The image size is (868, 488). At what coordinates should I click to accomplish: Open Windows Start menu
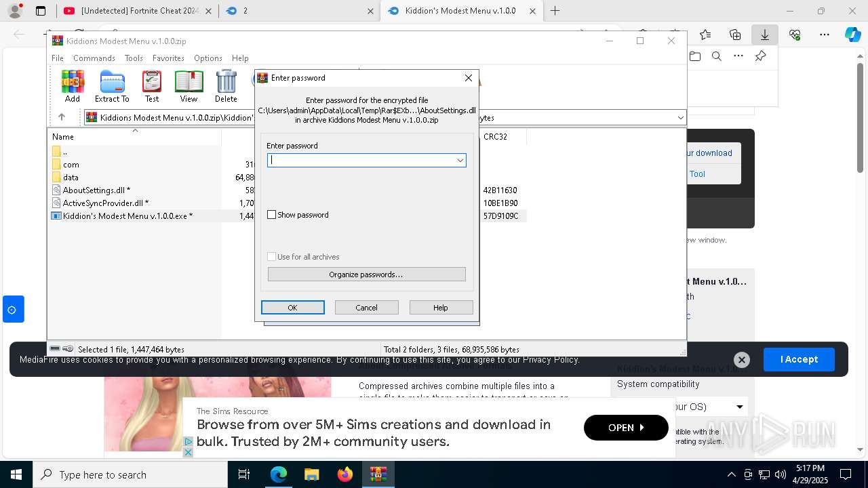[x=16, y=474]
